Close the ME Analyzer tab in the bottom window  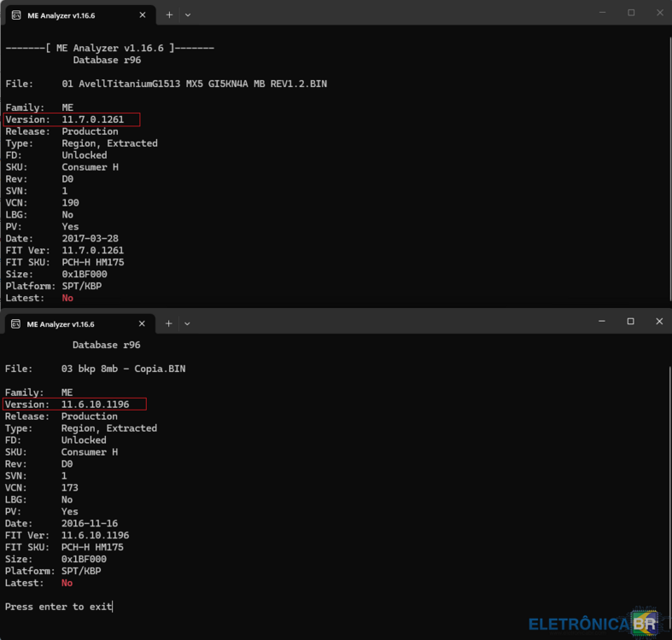pos(142,324)
